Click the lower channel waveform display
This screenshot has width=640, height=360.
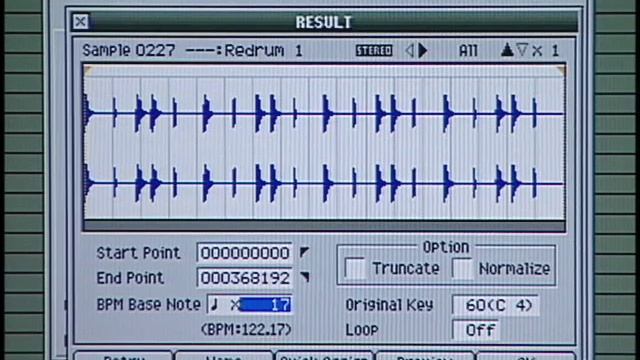pyautogui.click(x=324, y=183)
